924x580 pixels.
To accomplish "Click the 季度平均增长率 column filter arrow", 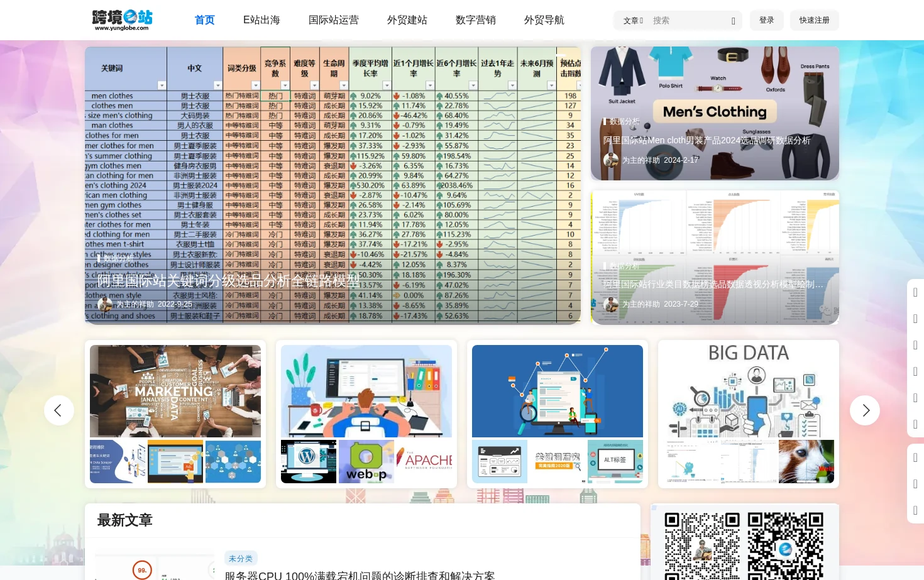I will (387, 85).
